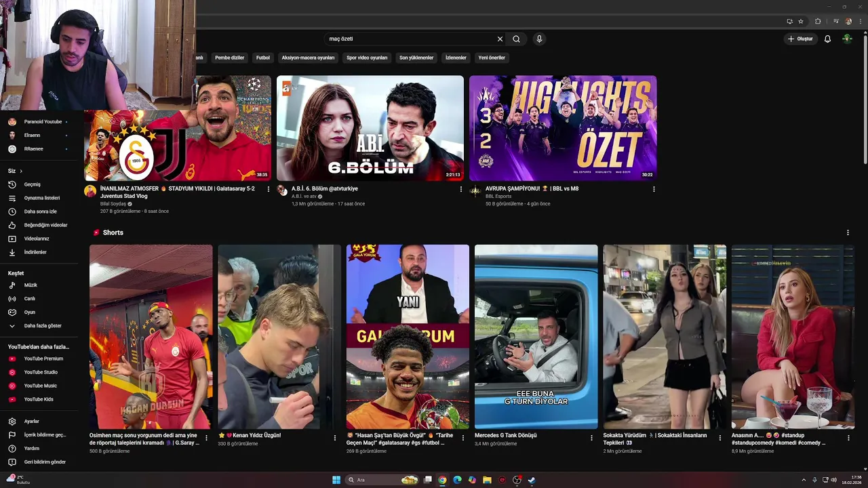The height and width of the screenshot is (488, 868).
Task: Bookmark this page with the star icon
Action: pos(801,21)
